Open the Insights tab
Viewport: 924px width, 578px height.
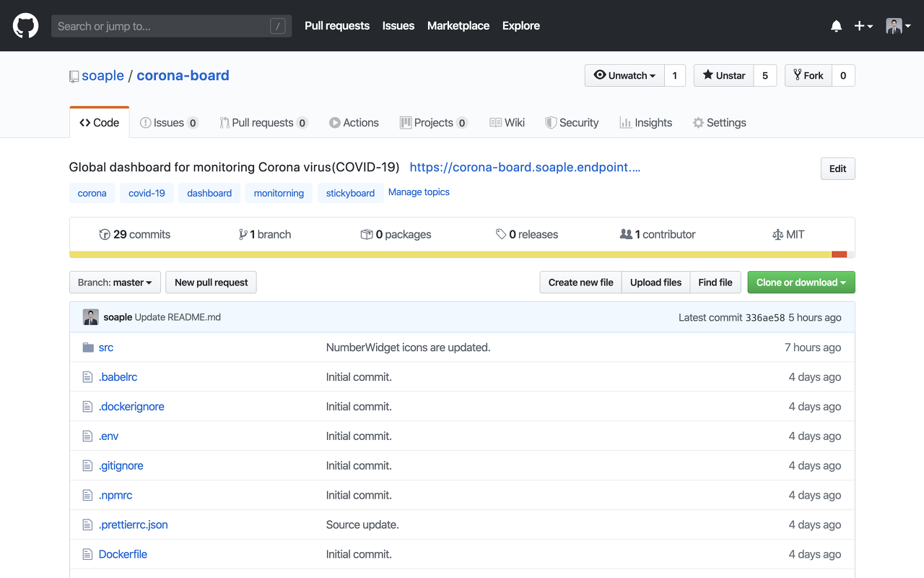(x=646, y=123)
